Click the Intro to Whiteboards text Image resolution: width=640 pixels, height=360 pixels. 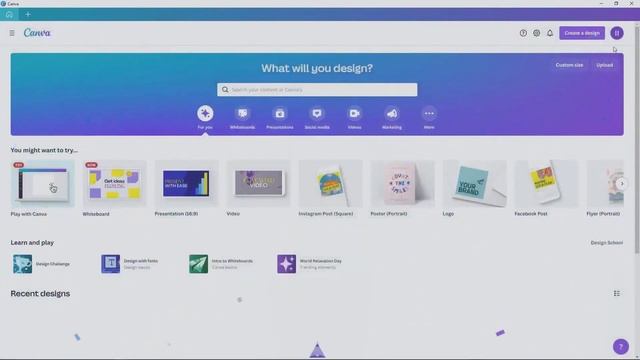tap(232, 261)
